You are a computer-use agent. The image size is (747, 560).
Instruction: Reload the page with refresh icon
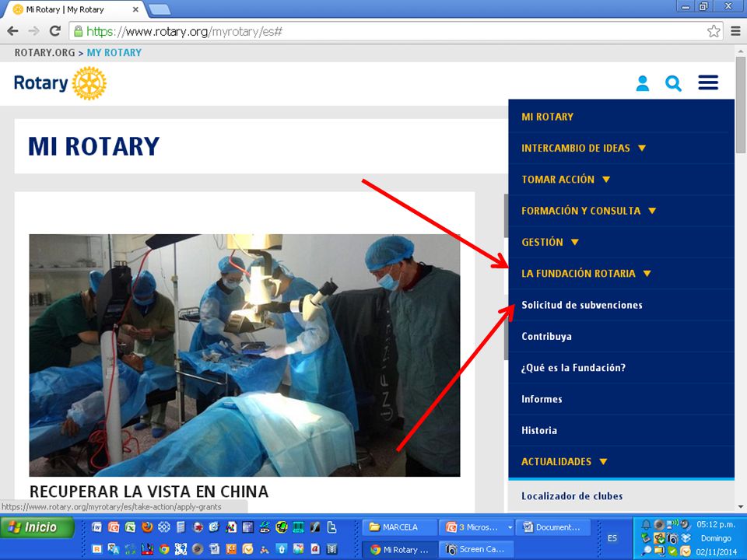(55, 31)
